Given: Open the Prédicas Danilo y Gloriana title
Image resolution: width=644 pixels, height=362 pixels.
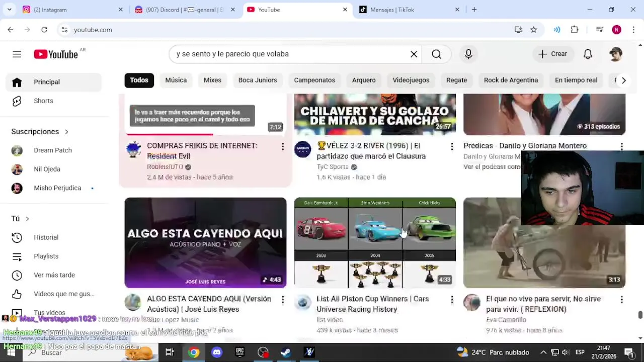Looking at the screenshot, I should [x=525, y=146].
